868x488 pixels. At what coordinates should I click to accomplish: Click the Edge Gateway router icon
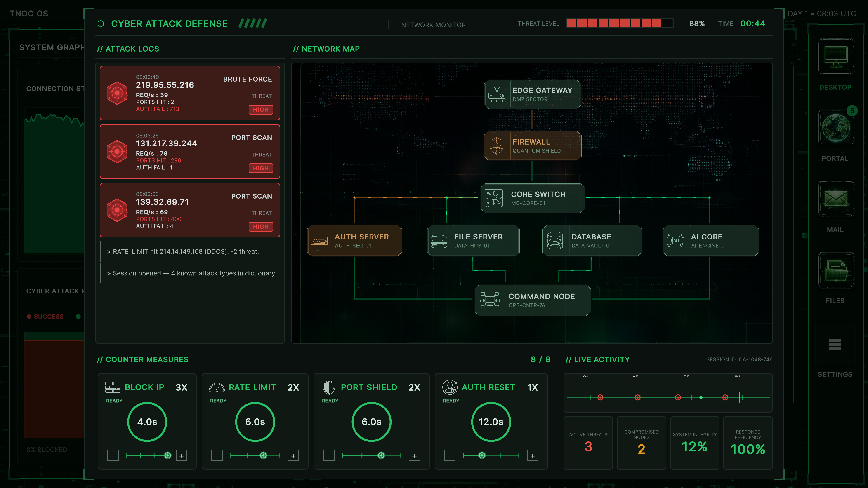point(497,94)
